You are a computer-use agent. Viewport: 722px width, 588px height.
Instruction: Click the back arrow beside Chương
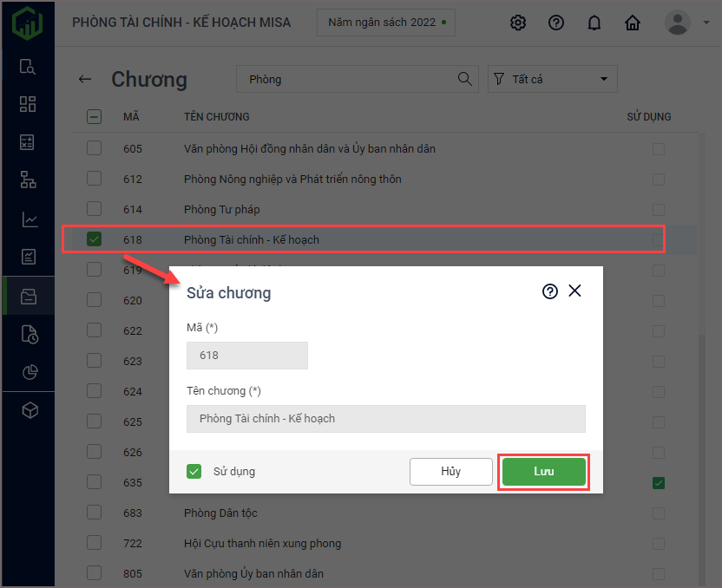point(85,79)
